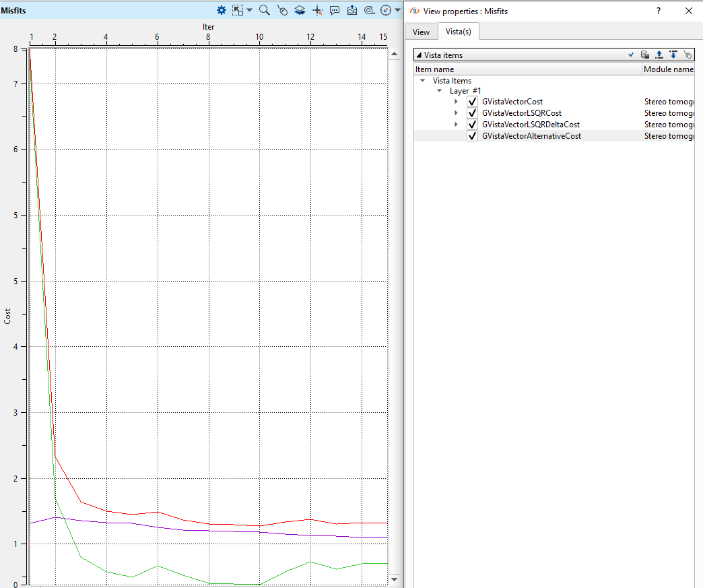Select the mouse tracking tool

click(x=283, y=10)
